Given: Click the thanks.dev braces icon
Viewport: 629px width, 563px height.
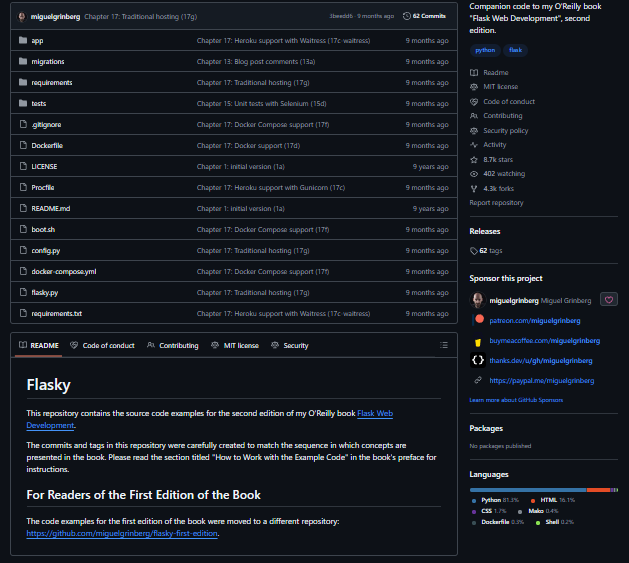Looking at the screenshot, I should click(477, 360).
